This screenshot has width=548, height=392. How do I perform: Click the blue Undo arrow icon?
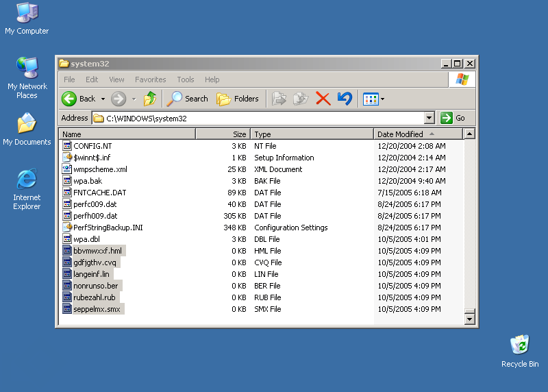click(345, 99)
